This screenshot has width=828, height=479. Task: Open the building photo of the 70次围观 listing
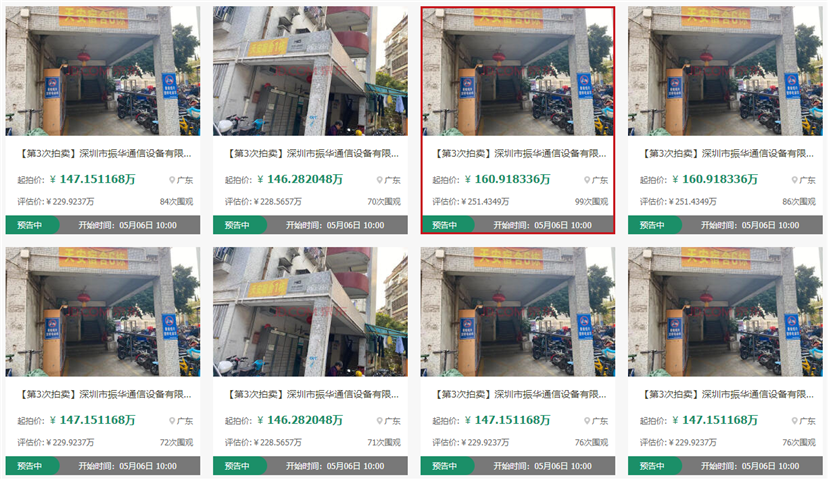point(310,71)
